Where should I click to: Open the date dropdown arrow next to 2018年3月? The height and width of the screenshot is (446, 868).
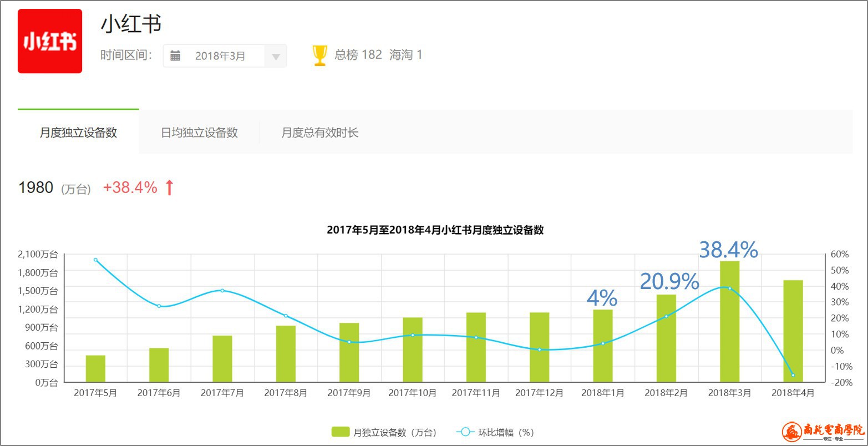pyautogui.click(x=276, y=56)
